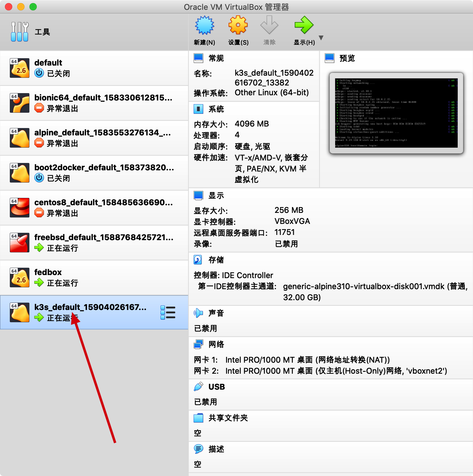Image resolution: width=473 pixels, height=476 pixels.
Task: Open the USB section header
Action: [x=217, y=387]
